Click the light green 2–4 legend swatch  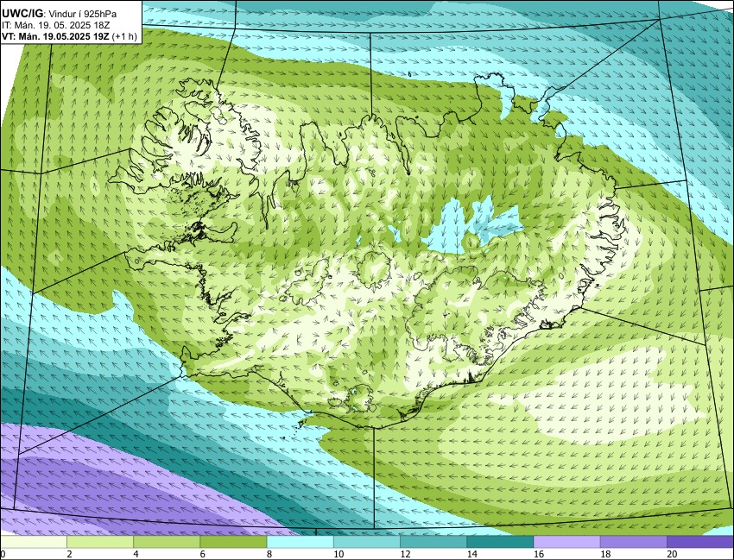point(100,542)
